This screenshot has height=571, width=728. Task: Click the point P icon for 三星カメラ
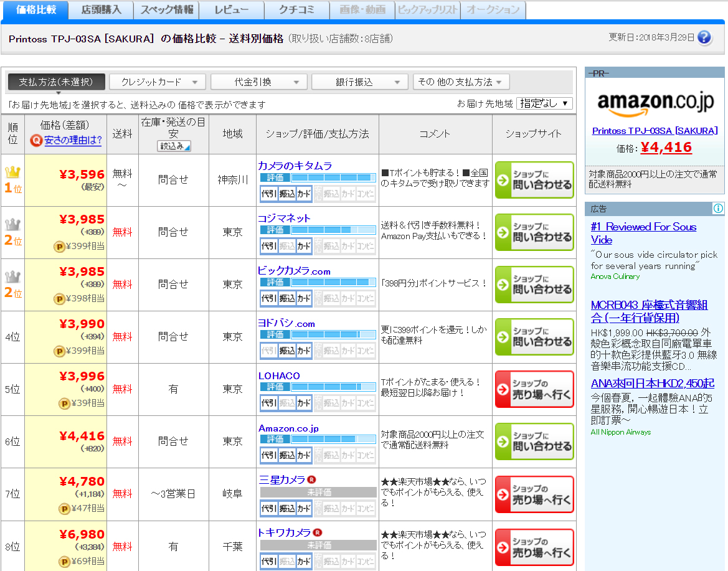coord(64,509)
